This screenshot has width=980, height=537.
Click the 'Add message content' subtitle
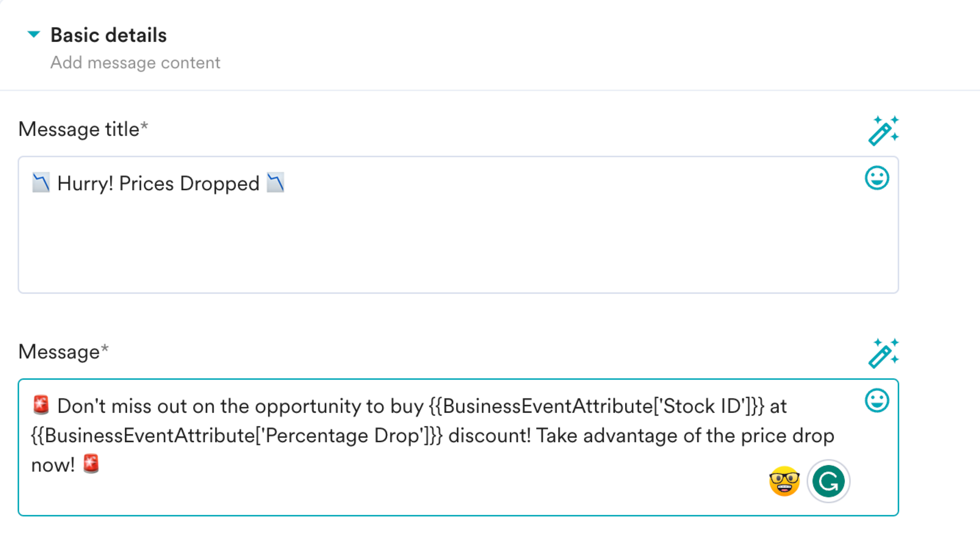tap(135, 63)
